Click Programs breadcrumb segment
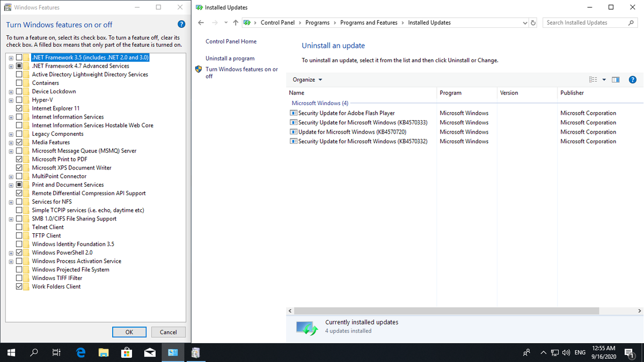 tap(317, 23)
